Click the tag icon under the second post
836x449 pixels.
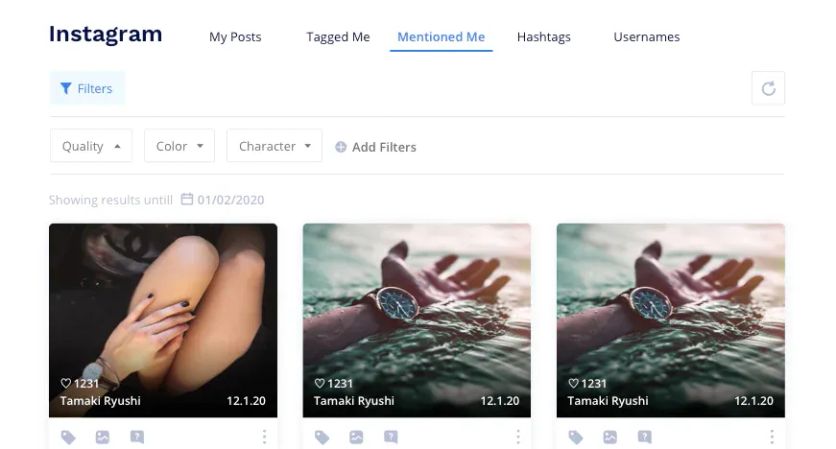click(x=321, y=437)
